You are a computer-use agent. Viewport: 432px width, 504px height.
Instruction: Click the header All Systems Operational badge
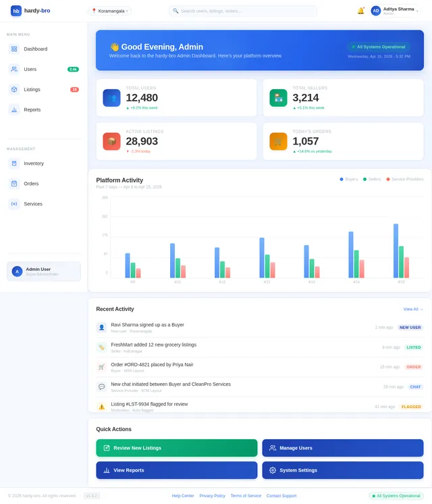[379, 47]
